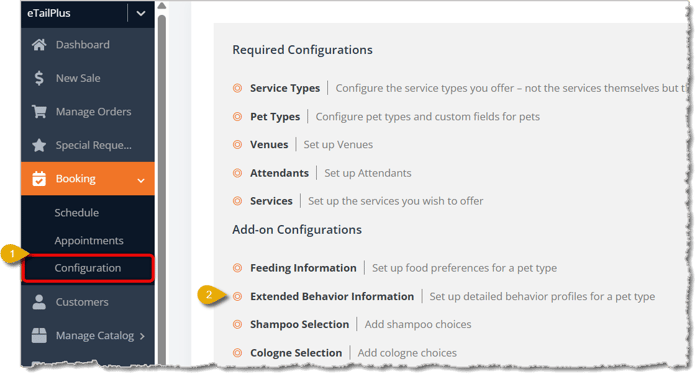This screenshot has width=700, height=377.
Task: Click the sidebar vertical scrollbar thumb
Action: click(162, 190)
